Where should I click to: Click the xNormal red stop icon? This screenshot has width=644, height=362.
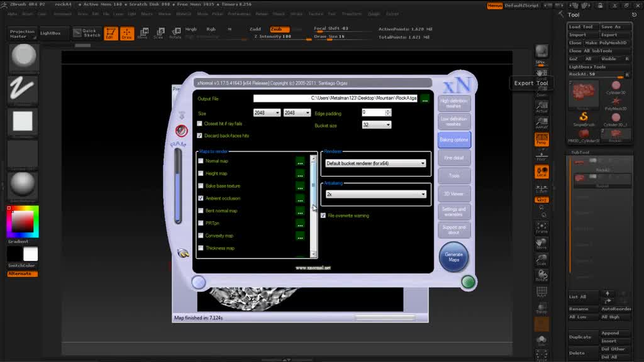coord(182,131)
